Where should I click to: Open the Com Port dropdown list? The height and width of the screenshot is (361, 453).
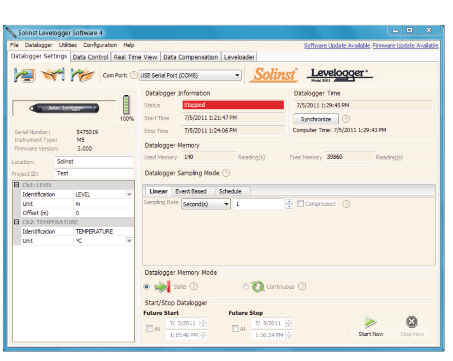[x=237, y=75]
